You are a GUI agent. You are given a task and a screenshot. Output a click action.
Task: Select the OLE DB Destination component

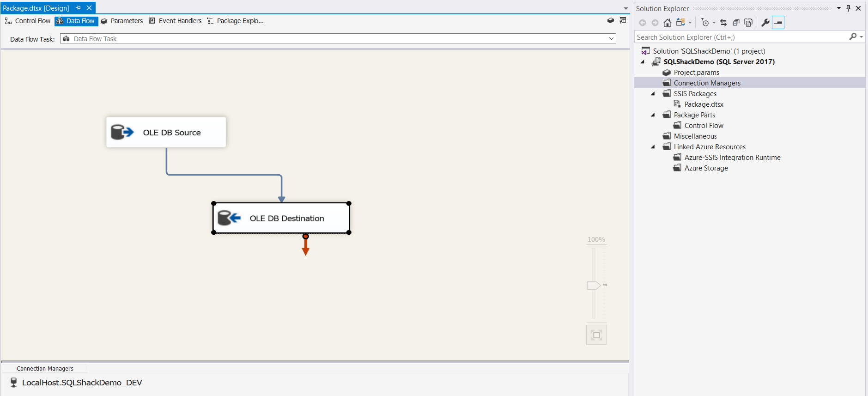click(281, 218)
